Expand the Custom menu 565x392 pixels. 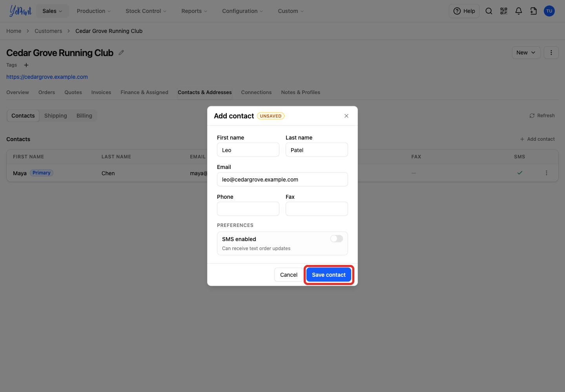tap(291, 11)
